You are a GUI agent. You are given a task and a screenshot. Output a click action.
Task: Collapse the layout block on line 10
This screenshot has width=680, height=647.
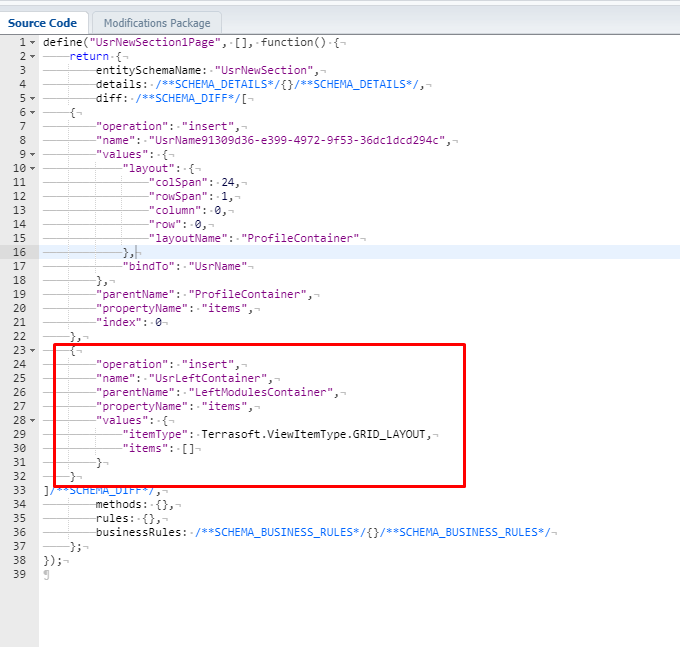click(36, 169)
